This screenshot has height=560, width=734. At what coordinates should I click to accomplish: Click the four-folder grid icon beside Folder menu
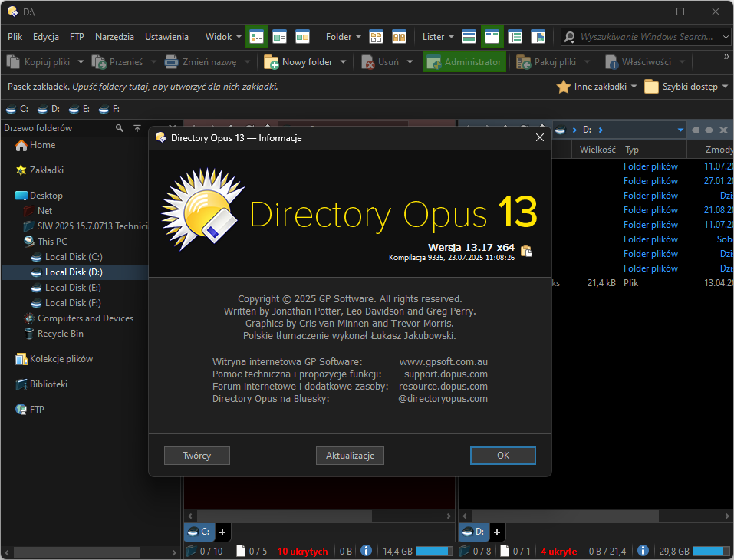click(376, 37)
